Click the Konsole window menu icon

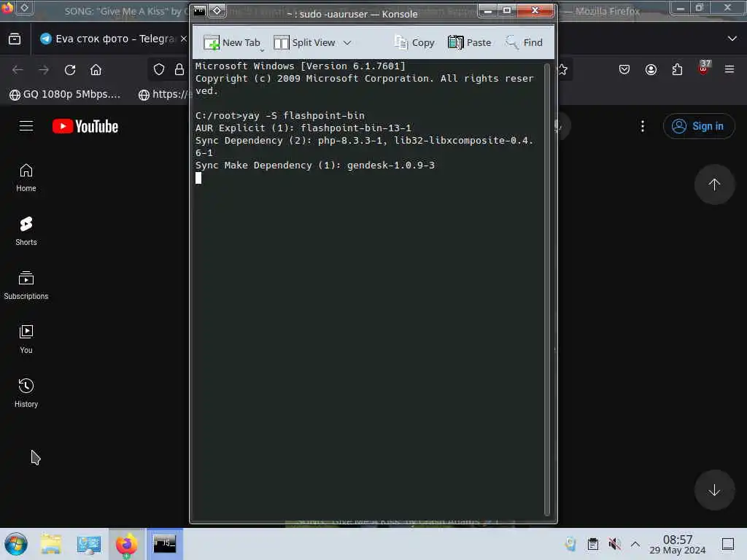click(200, 10)
